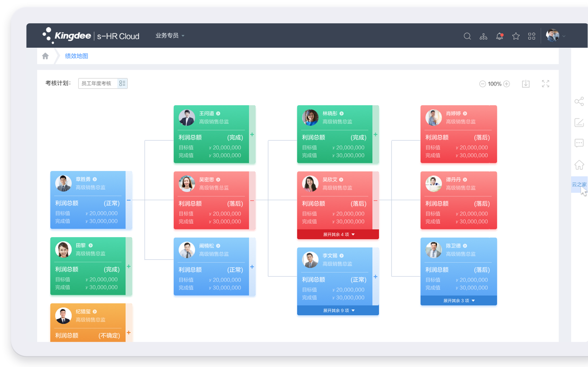Open the organization chart icon in header
This screenshot has height=367, width=588.
pyautogui.click(x=483, y=36)
